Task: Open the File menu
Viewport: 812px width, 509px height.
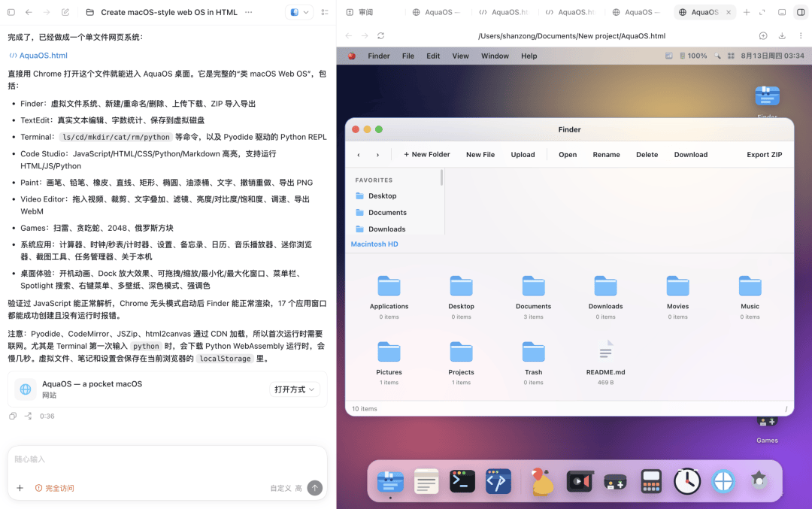Action: click(x=408, y=56)
